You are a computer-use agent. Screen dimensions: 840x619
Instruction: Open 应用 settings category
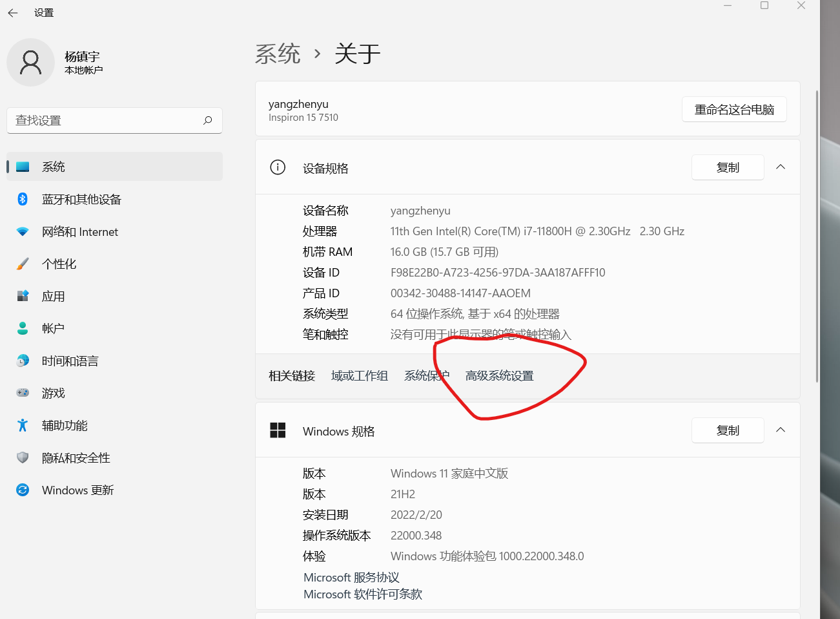click(x=114, y=296)
